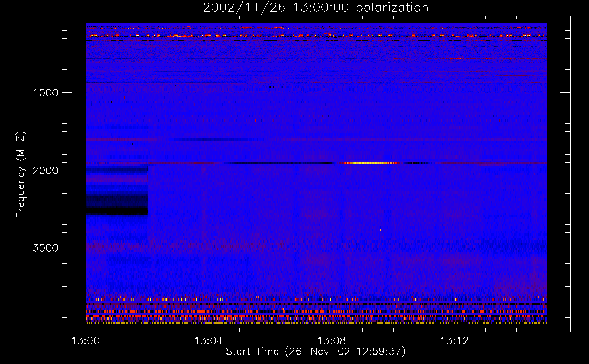Click the 13:08 time tick label
This screenshot has height=364, width=589.
tap(332, 341)
